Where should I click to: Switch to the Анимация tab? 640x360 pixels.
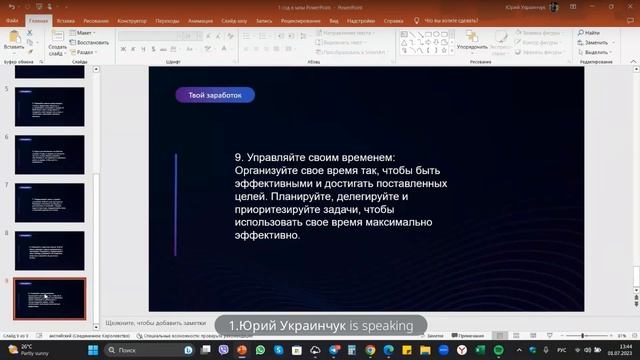[x=200, y=20]
